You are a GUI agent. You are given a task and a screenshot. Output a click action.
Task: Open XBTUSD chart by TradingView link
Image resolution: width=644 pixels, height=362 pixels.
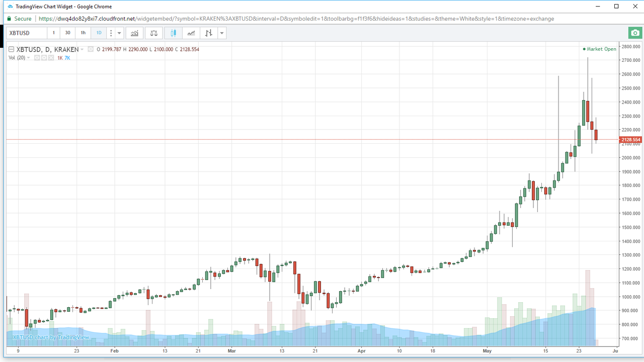51,337
